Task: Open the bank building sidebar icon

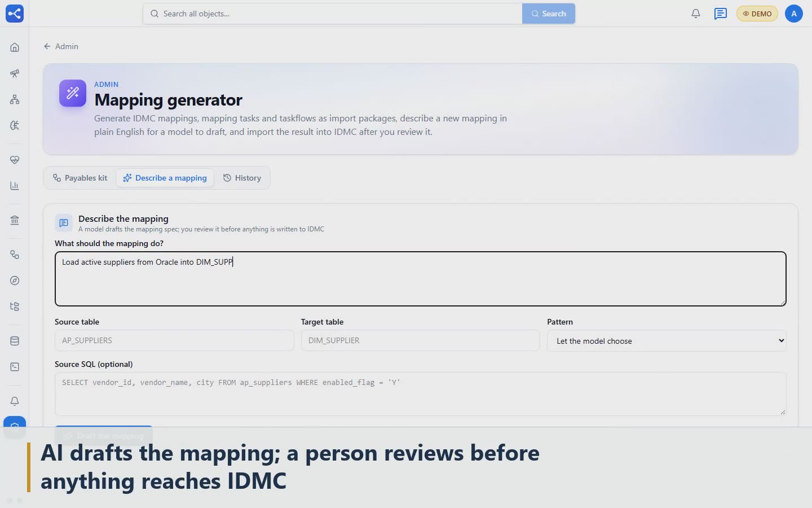Action: 15,220
